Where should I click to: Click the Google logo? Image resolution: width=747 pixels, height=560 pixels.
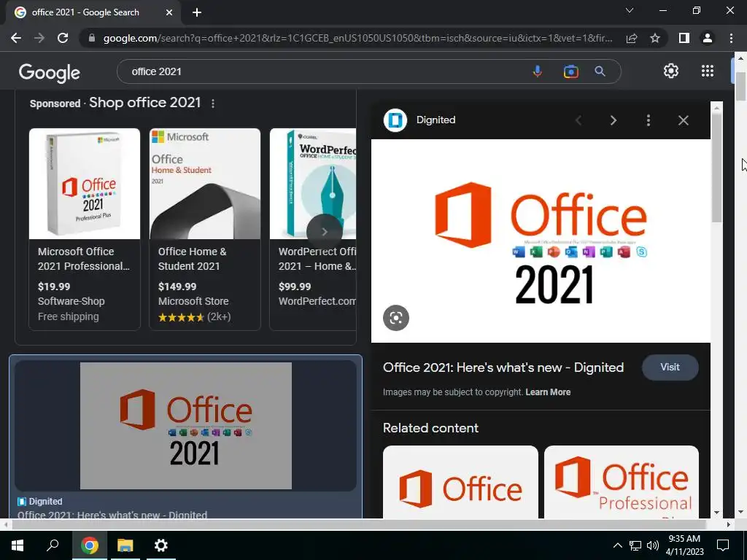coord(50,72)
